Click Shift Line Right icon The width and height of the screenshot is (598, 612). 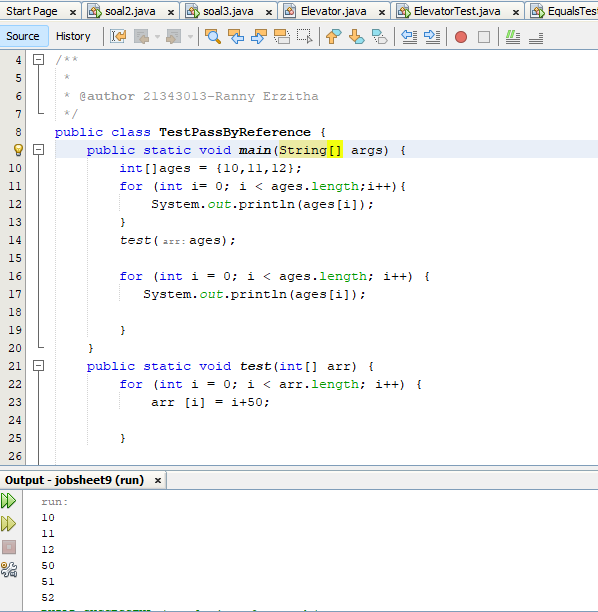pyautogui.click(x=432, y=37)
